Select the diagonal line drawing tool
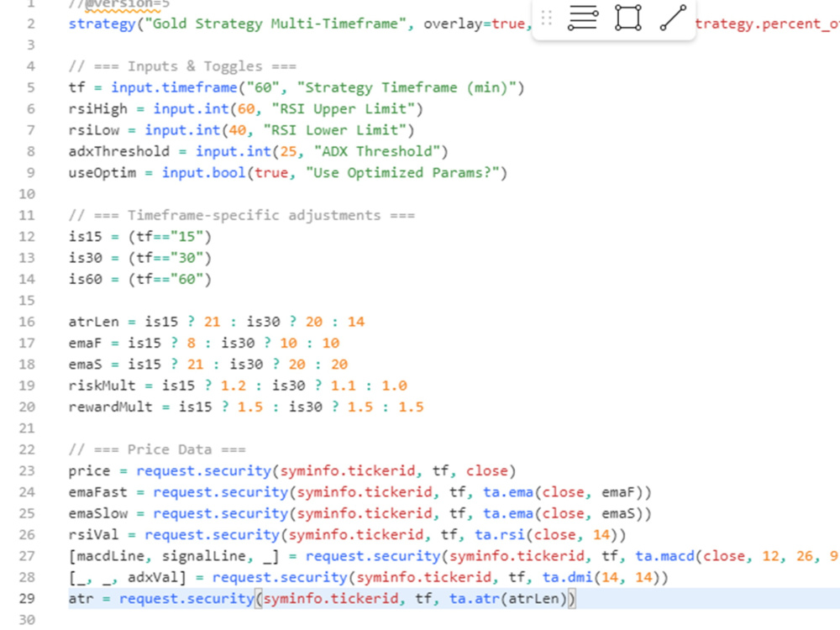Screen dimensions: 840x630 click(673, 18)
